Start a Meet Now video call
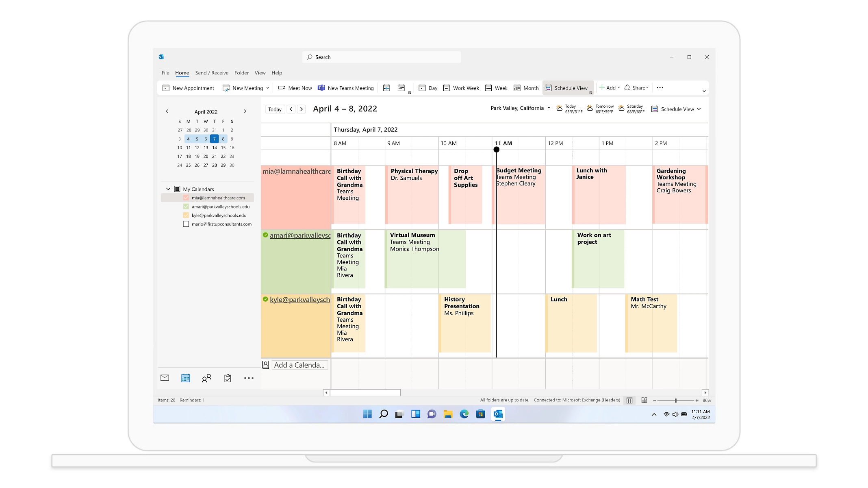Viewport: 868px width, 488px height. coord(295,88)
